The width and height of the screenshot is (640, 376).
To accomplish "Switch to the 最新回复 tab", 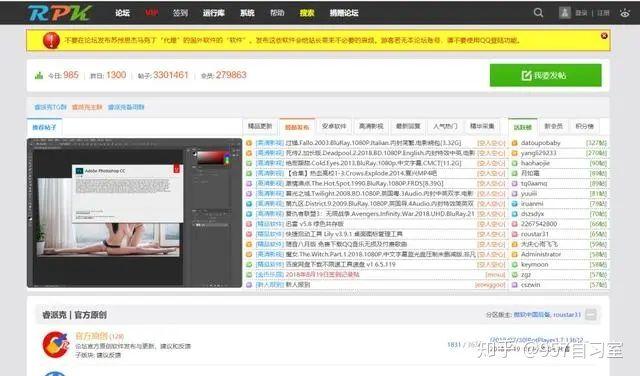I will (408, 126).
